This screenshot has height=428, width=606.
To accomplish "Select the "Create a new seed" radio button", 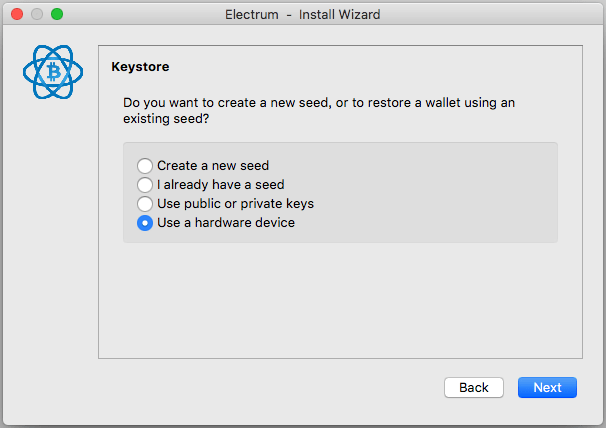I will (x=145, y=166).
